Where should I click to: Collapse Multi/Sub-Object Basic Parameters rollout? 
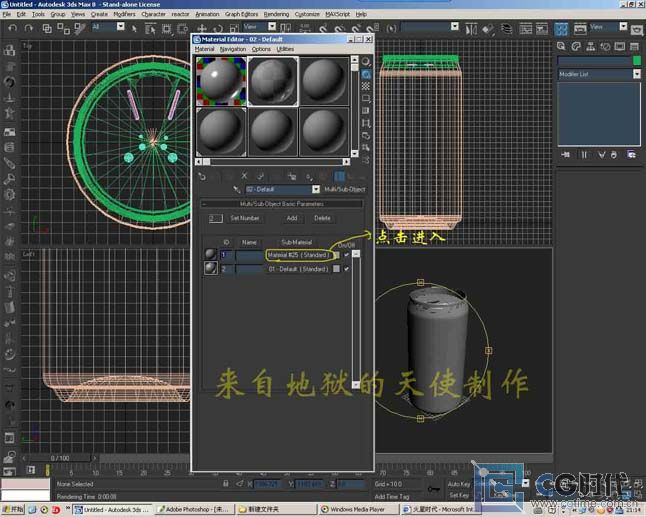[x=282, y=204]
